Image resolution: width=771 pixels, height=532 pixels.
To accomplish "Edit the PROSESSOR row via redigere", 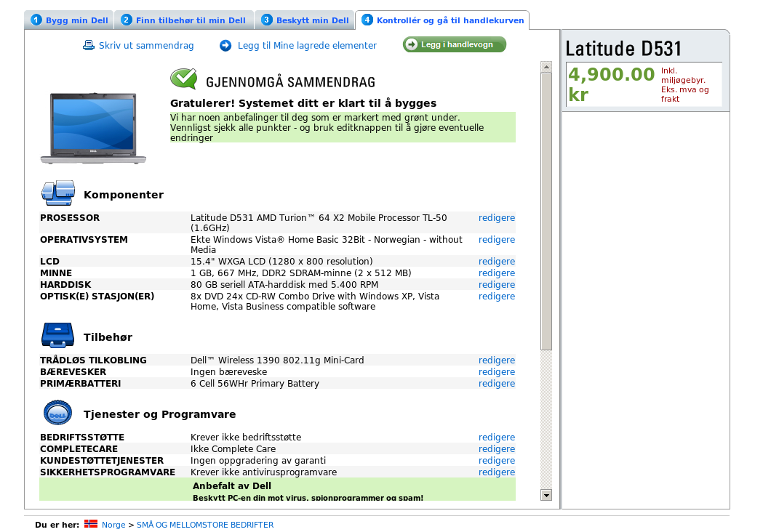I will [x=497, y=217].
